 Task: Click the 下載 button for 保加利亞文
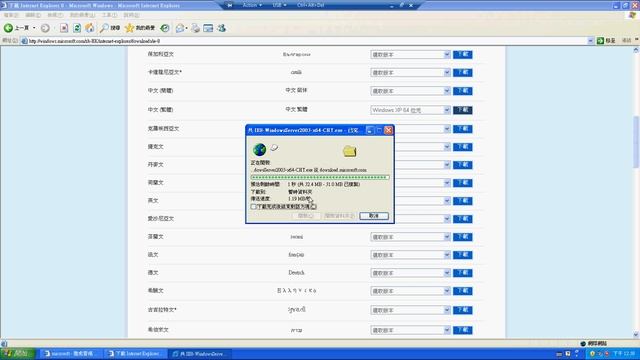[x=462, y=55]
